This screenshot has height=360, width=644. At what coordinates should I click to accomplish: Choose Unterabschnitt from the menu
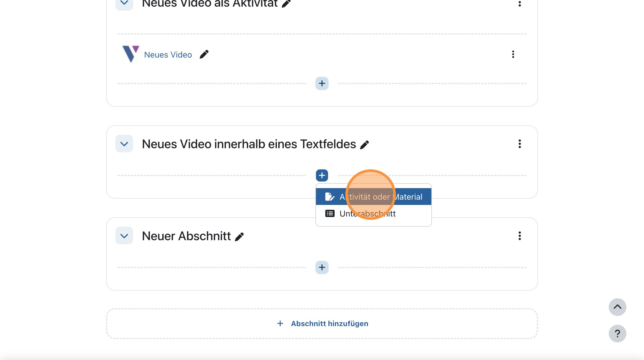(x=368, y=213)
